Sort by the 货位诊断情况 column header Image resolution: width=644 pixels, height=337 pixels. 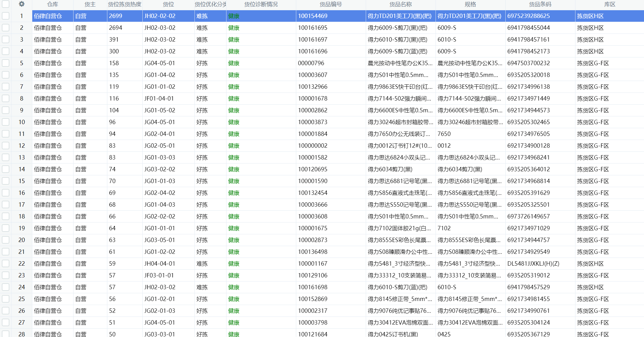(x=261, y=4)
